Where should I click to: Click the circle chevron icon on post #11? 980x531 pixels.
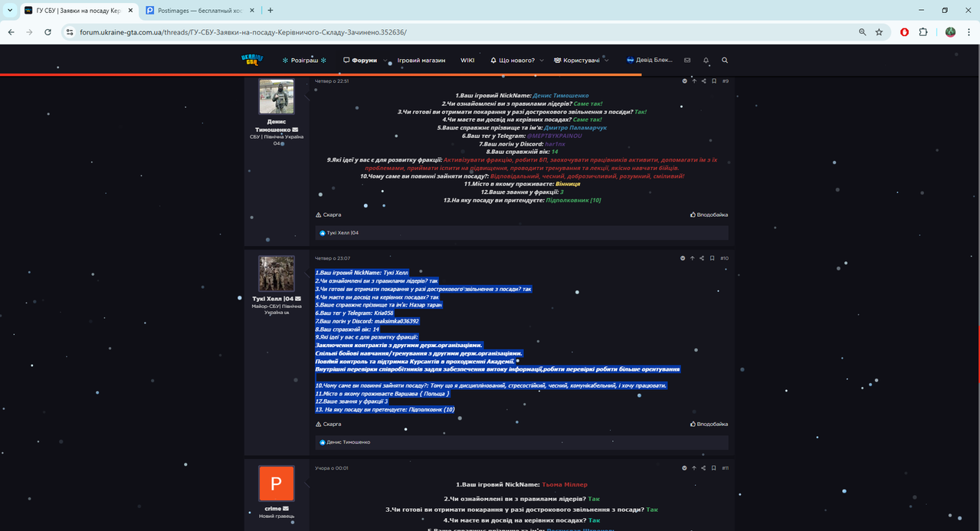(685, 467)
